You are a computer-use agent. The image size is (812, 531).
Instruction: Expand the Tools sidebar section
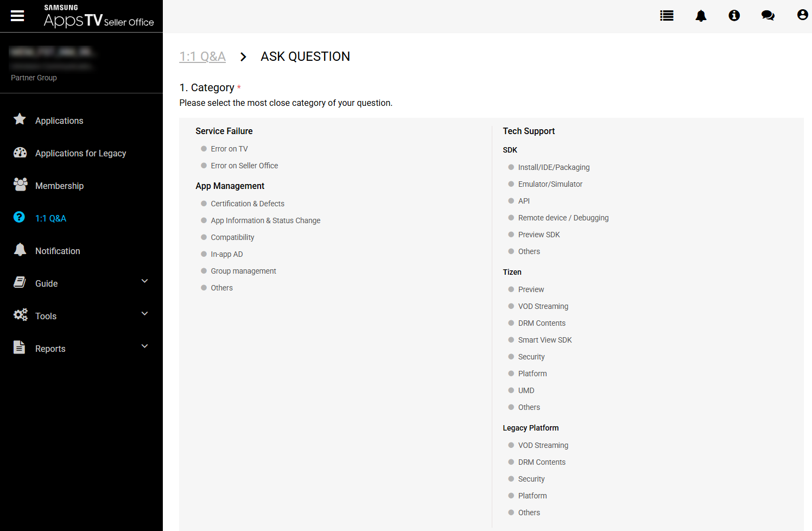[144, 314]
